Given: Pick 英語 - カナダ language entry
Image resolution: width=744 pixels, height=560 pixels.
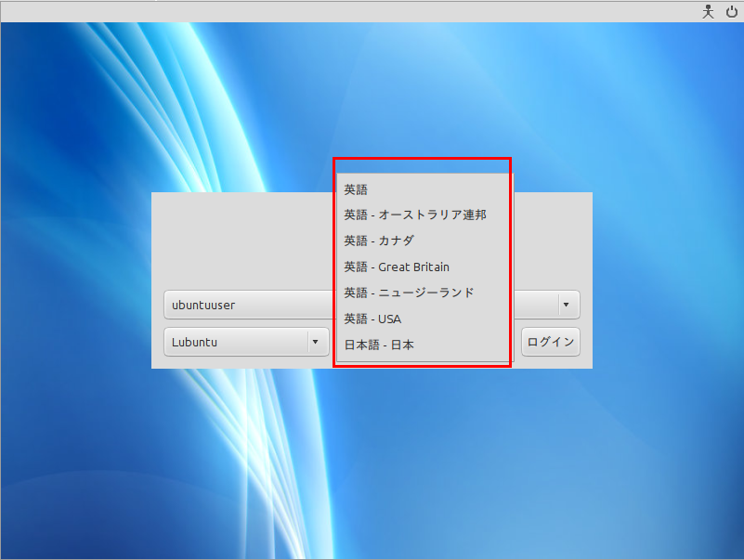Looking at the screenshot, I should pyautogui.click(x=424, y=241).
